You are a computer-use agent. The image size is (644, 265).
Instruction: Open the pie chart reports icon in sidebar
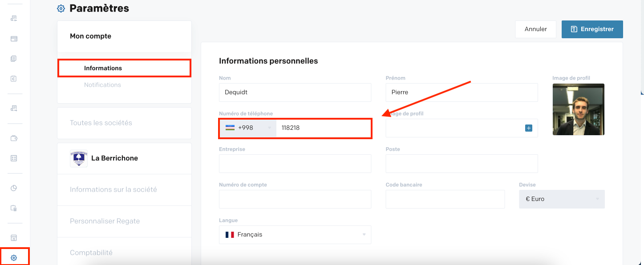click(14, 188)
